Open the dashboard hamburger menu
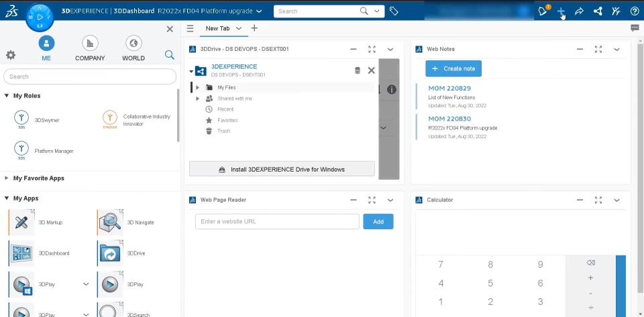The height and width of the screenshot is (317, 644). [x=190, y=28]
